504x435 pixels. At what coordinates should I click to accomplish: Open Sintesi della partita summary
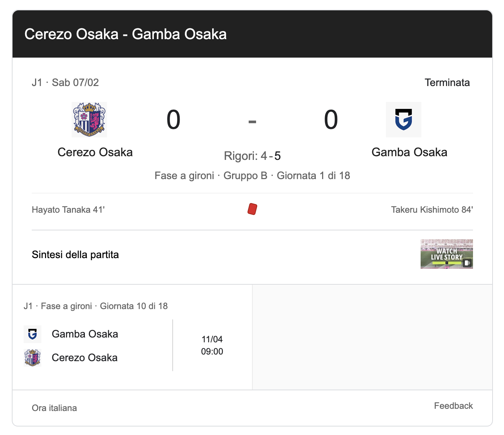75,255
